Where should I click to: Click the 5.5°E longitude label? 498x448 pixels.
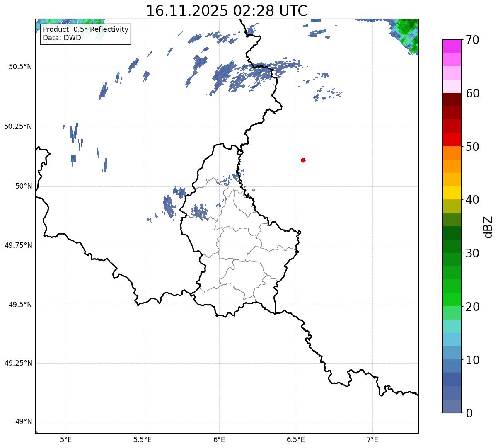(143, 439)
